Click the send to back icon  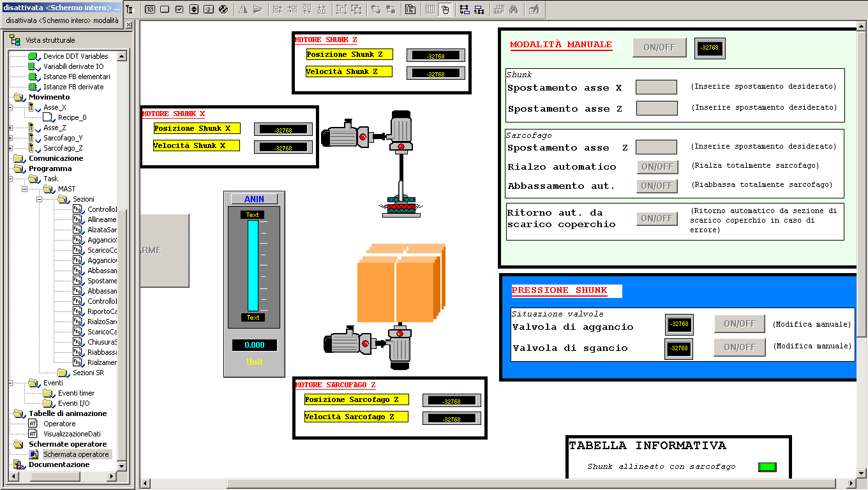391,10
